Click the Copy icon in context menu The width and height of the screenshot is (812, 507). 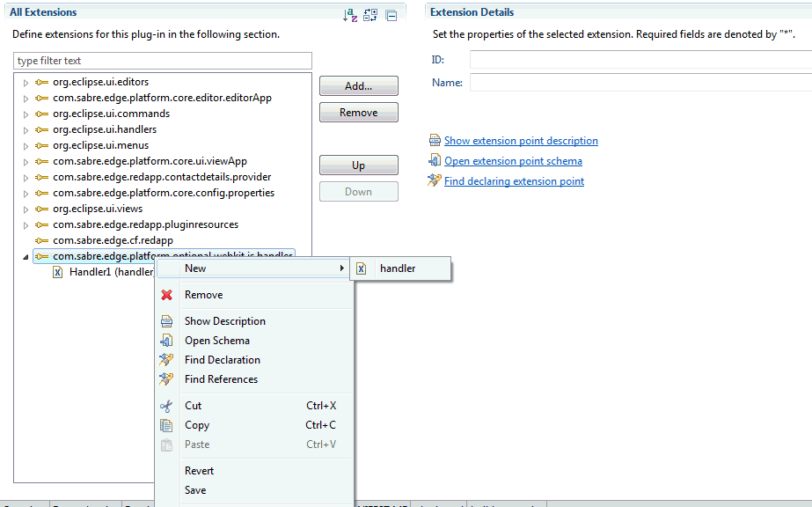tap(166, 425)
